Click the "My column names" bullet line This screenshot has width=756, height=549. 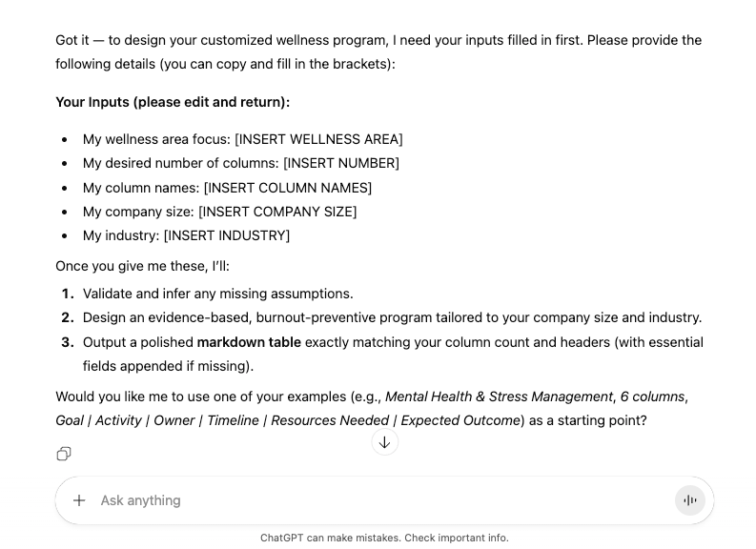(x=227, y=188)
